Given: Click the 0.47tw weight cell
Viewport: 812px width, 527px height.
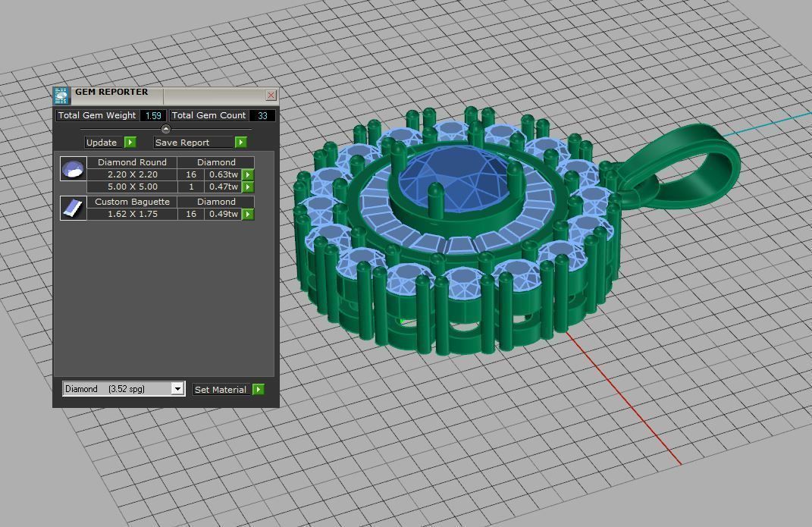Looking at the screenshot, I should point(223,187).
